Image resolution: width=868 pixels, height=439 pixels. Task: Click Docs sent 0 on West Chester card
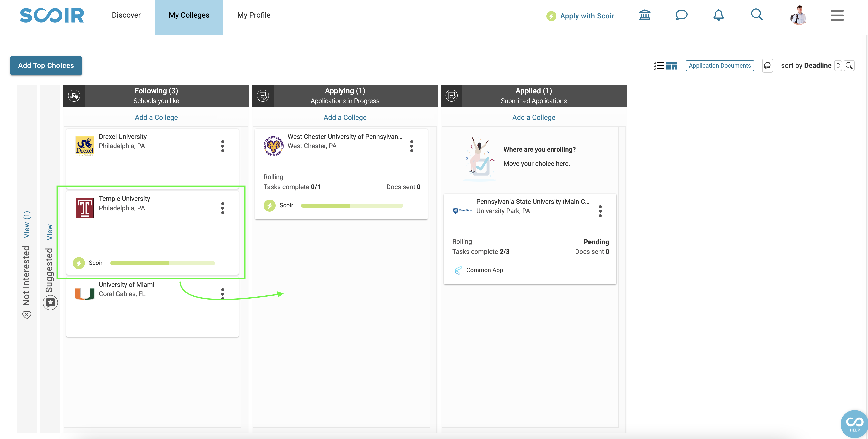[x=403, y=187]
